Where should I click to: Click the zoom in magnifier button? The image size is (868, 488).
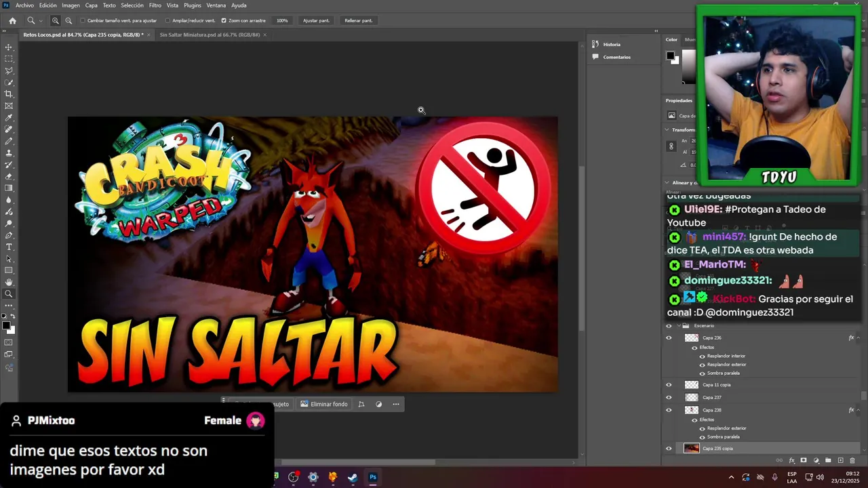[x=56, y=20]
